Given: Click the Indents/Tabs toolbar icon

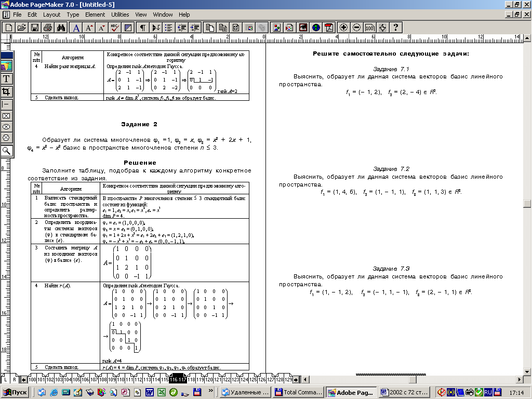Looking at the screenshot, I should [156, 28].
